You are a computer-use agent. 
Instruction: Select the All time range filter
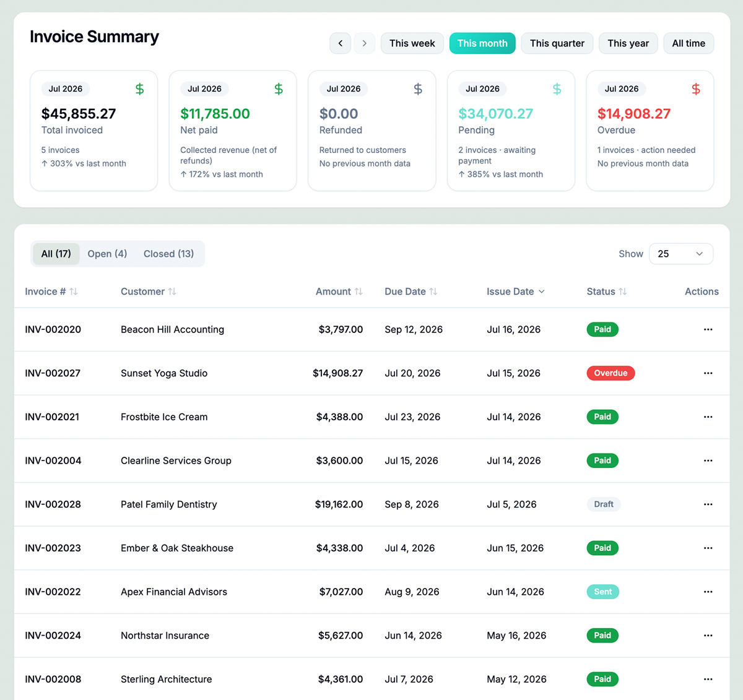coord(689,43)
